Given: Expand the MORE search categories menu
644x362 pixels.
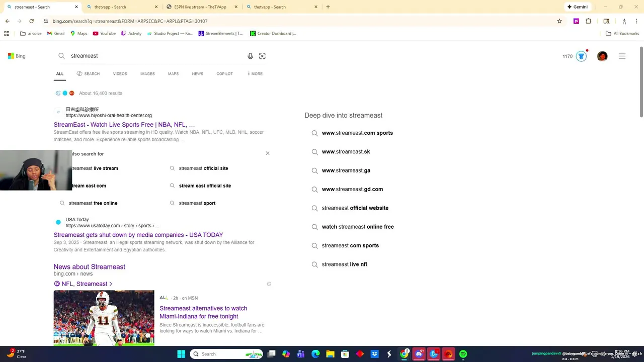Looking at the screenshot, I should (255, 74).
